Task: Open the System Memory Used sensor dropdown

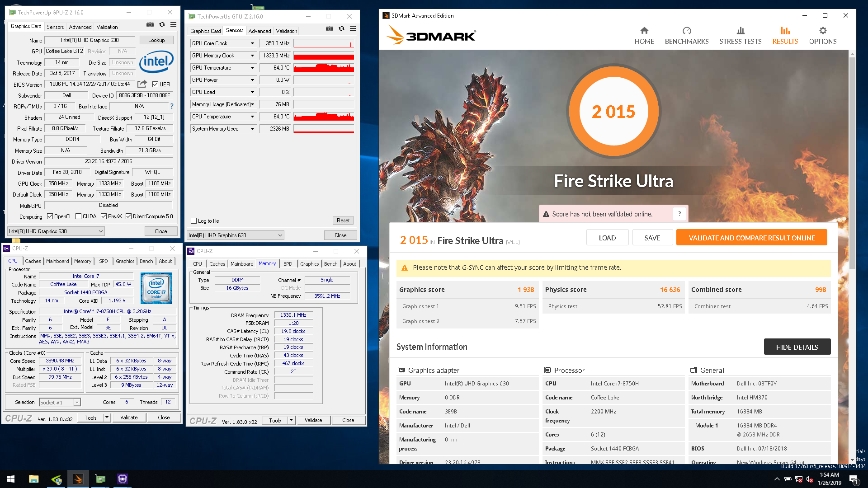Action: [x=252, y=129]
